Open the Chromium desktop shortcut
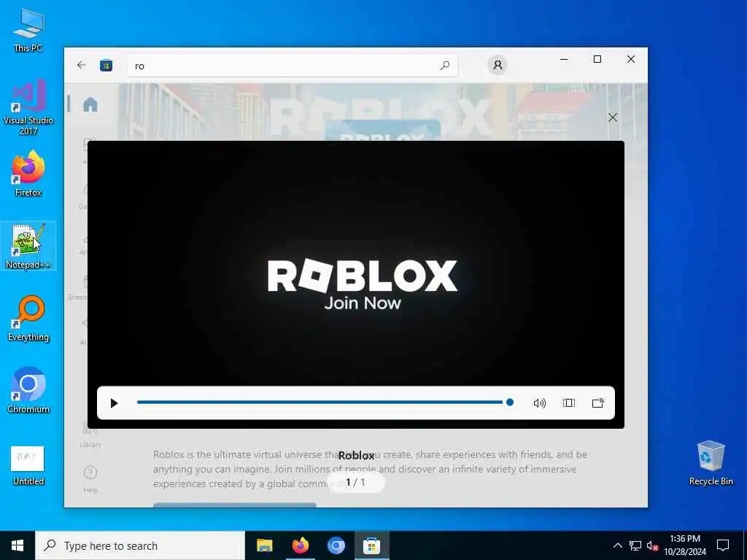Screen dimensions: 747x560 tap(28, 390)
